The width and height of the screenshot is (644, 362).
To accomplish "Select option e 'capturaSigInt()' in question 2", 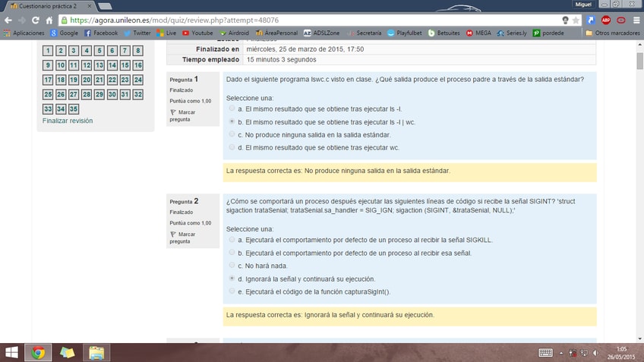I will tap(232, 291).
